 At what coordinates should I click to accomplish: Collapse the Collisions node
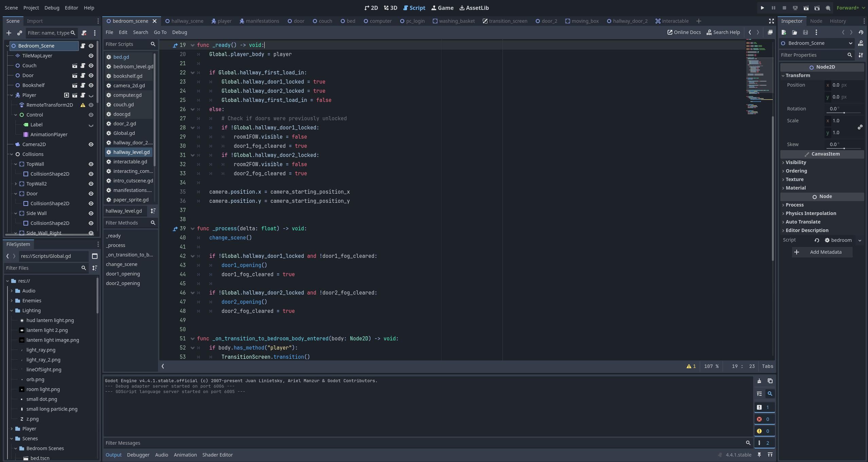(12, 154)
